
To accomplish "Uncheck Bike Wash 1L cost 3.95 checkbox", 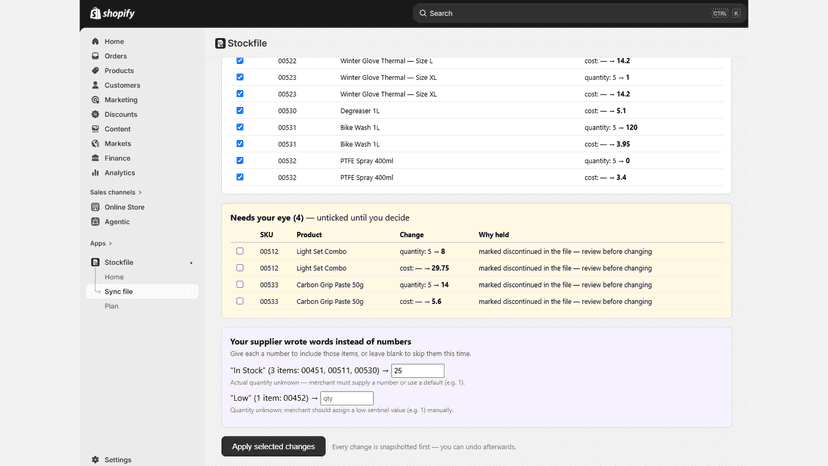I will pos(240,144).
